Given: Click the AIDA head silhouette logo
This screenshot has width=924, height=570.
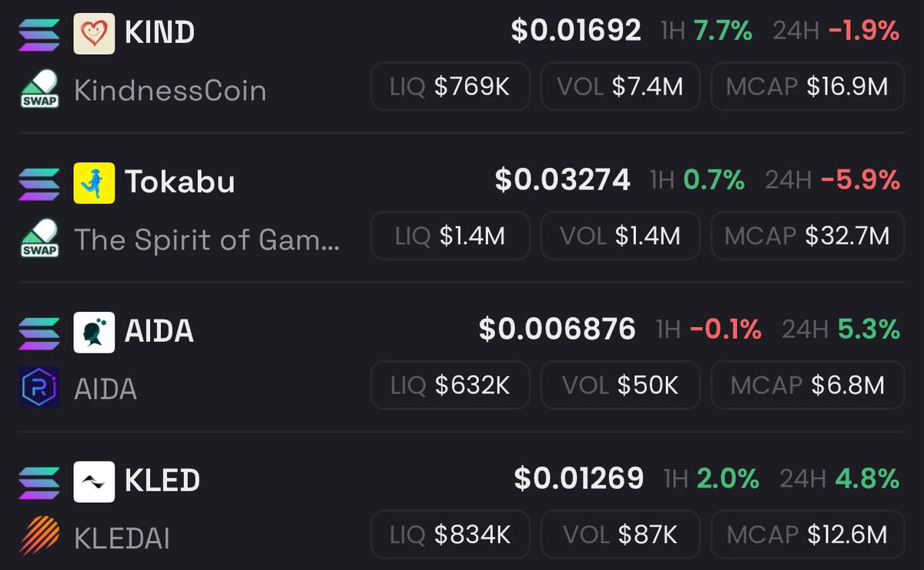Looking at the screenshot, I should [94, 332].
